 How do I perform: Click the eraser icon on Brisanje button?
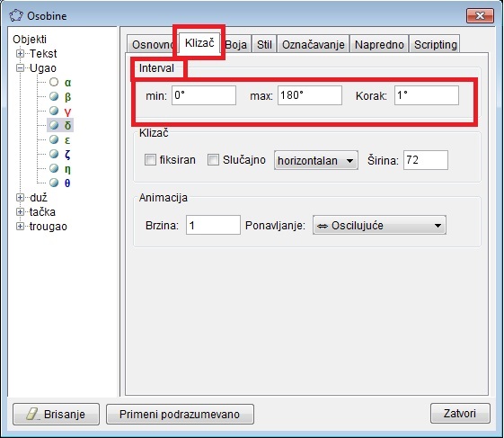(32, 415)
